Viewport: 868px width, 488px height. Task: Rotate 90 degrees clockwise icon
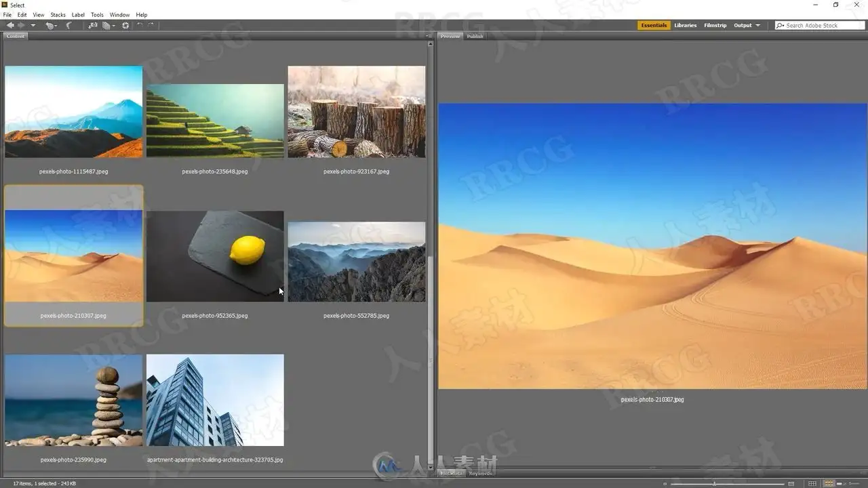pos(151,25)
